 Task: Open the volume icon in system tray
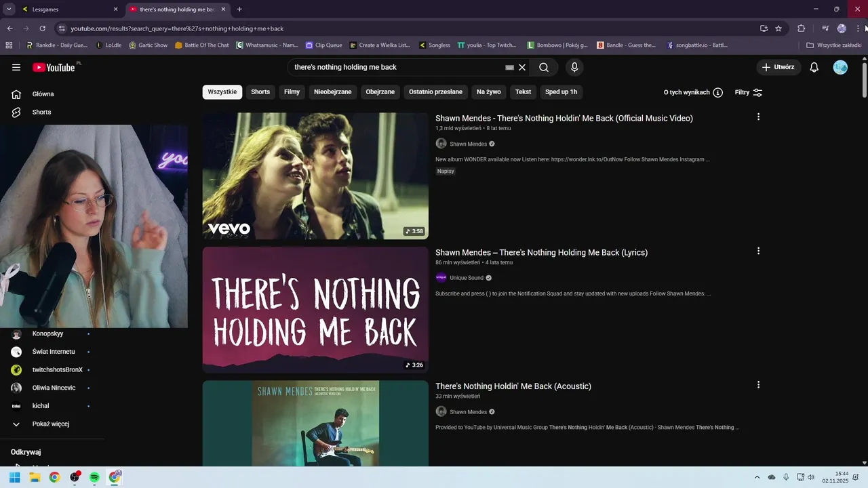(811, 477)
